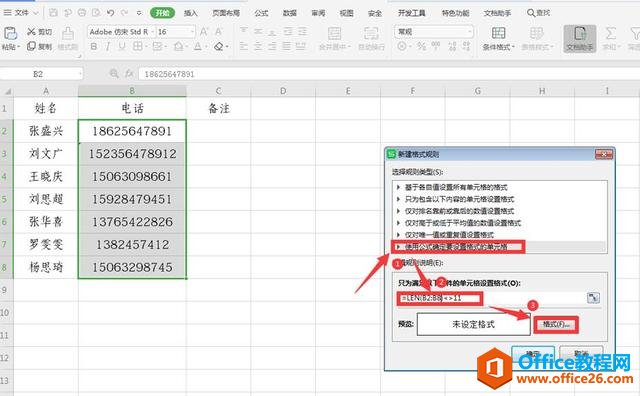Click the Paste (粘贴) clipboard icon
Screen dimensions: 640x396
click(10, 33)
